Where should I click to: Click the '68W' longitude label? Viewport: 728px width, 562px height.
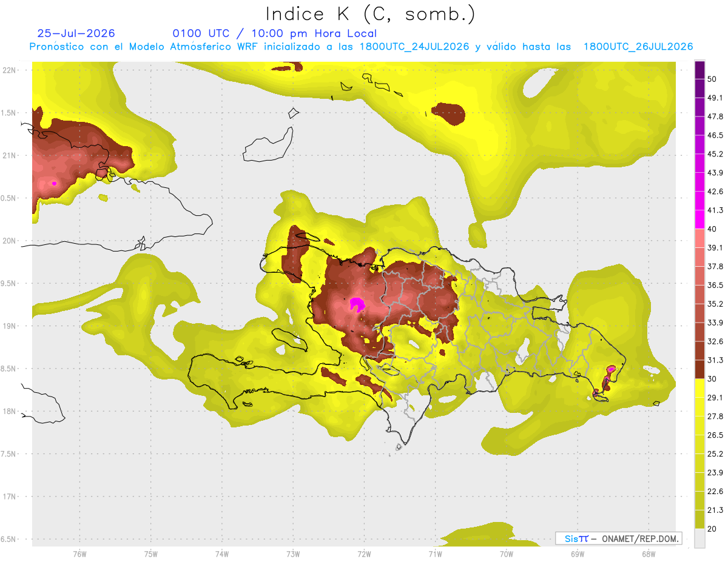(x=648, y=554)
